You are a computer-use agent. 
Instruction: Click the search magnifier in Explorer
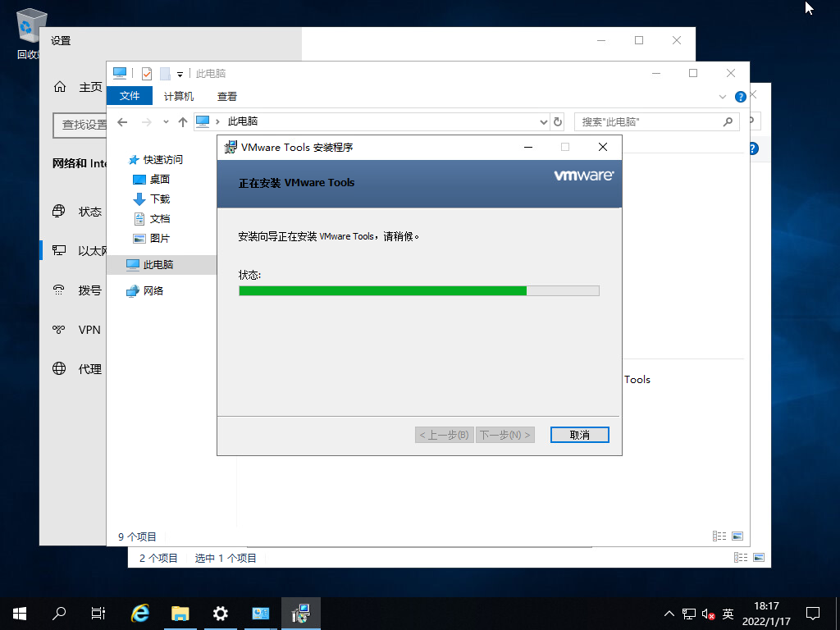[728, 122]
